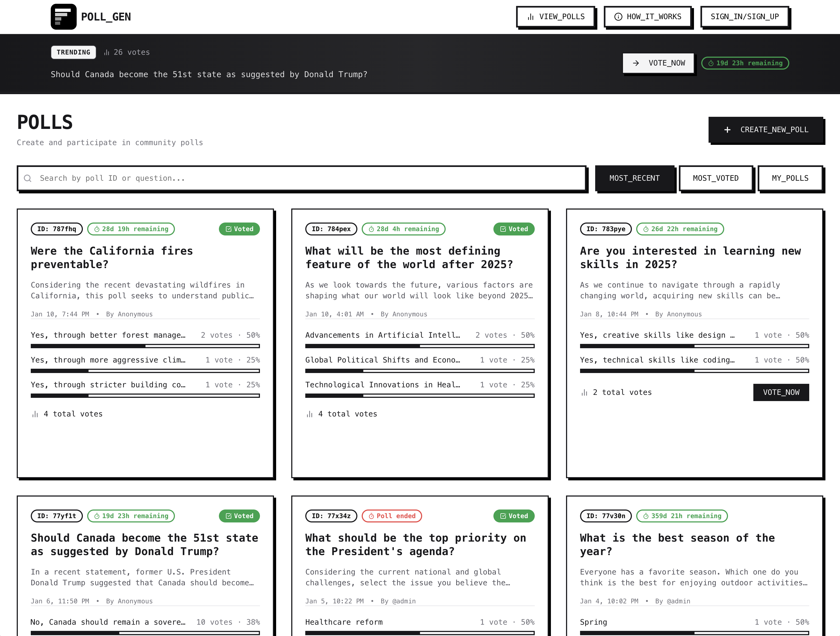Click the POLL_GEN logo icon

click(63, 17)
